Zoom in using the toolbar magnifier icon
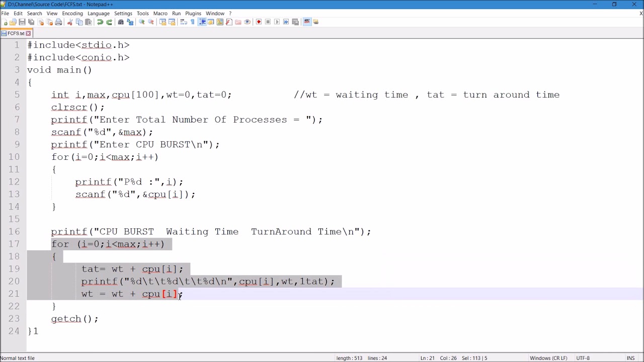This screenshot has width=644, height=362. click(x=141, y=22)
